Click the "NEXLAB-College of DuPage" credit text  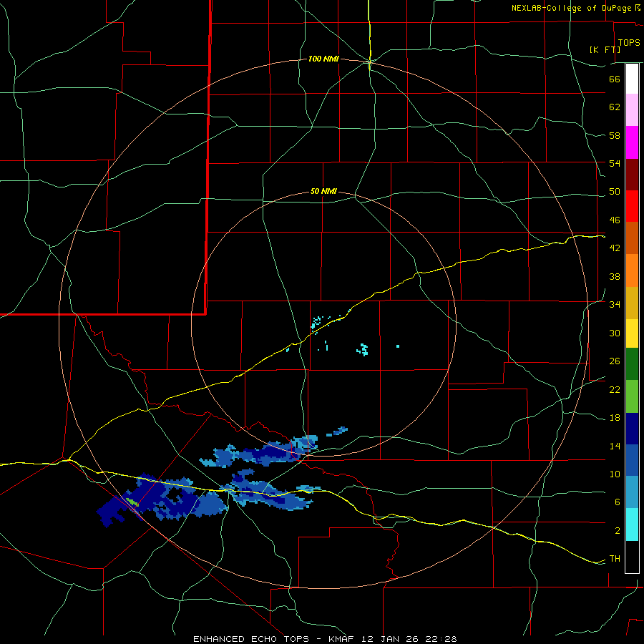coord(571,8)
